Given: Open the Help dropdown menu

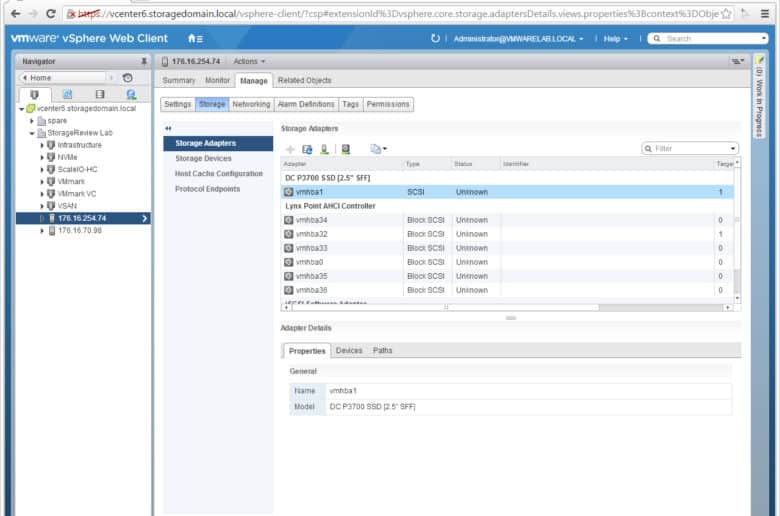Looking at the screenshot, I should point(615,38).
